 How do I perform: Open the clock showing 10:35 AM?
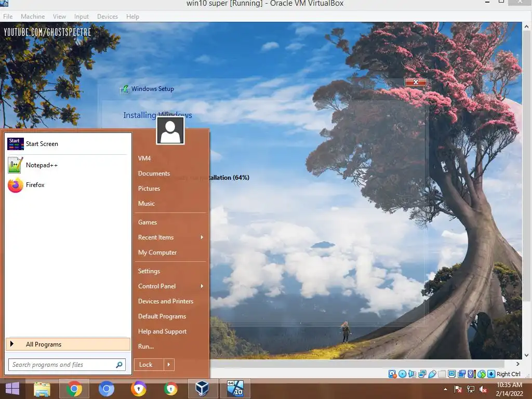click(x=509, y=389)
